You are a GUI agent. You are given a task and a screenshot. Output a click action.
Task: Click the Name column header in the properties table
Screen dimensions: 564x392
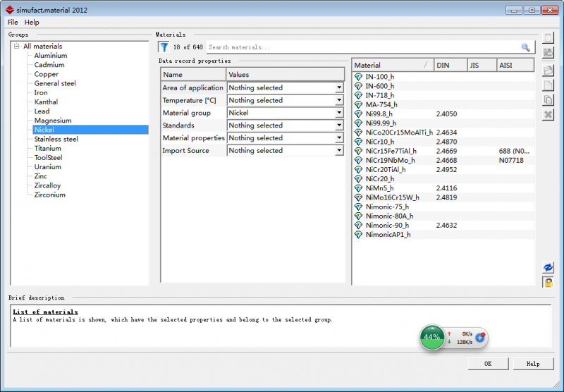[193, 75]
